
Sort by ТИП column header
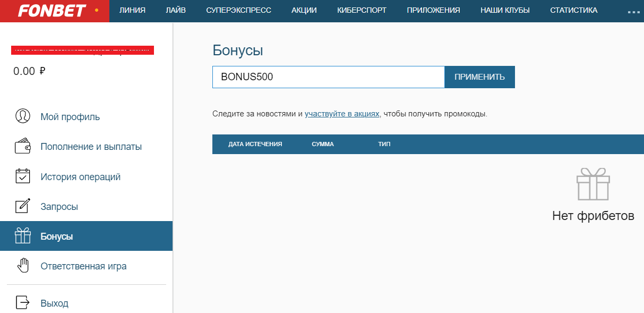(384, 144)
